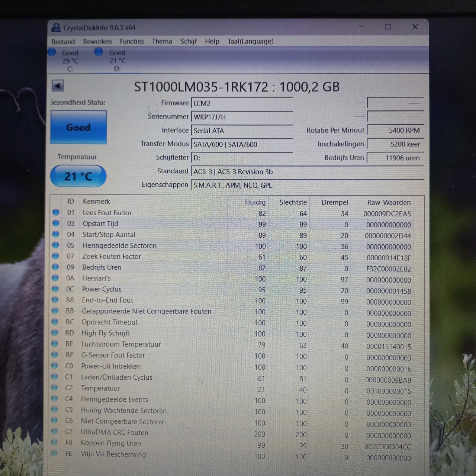The width and height of the screenshot is (476, 476).
Task: Open the Help menu
Action: 212,41
